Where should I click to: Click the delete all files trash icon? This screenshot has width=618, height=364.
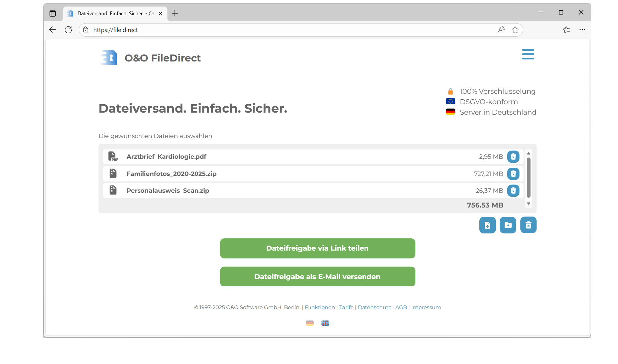(x=528, y=225)
